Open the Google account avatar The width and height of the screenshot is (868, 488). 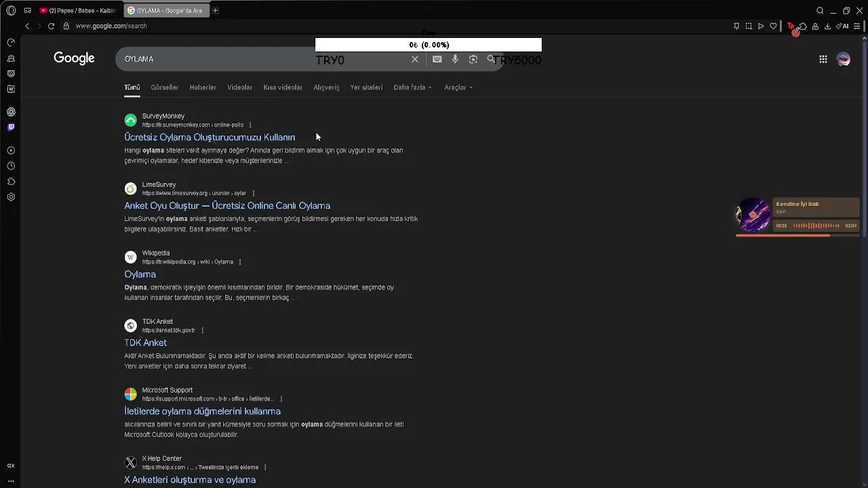(844, 59)
